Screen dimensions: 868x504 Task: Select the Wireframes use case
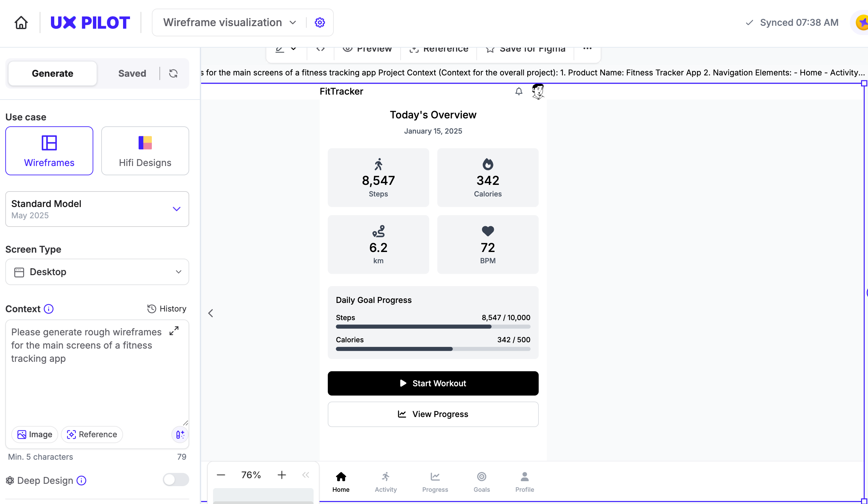49,151
